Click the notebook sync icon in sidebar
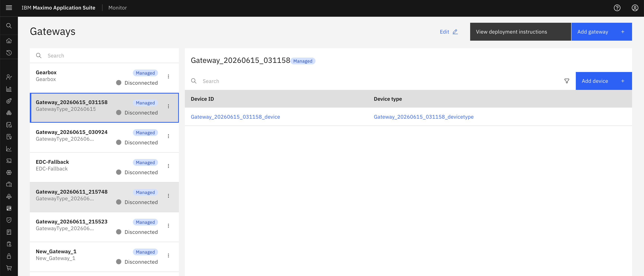Viewport: 644px width, 276px height. click(9, 125)
